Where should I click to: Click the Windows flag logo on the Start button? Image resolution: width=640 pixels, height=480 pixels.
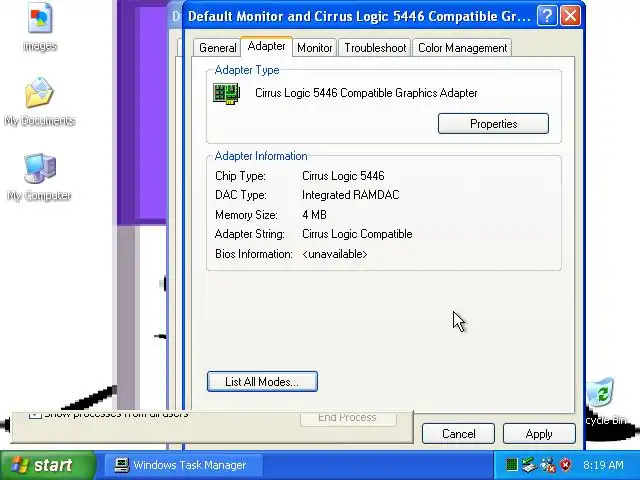20,465
